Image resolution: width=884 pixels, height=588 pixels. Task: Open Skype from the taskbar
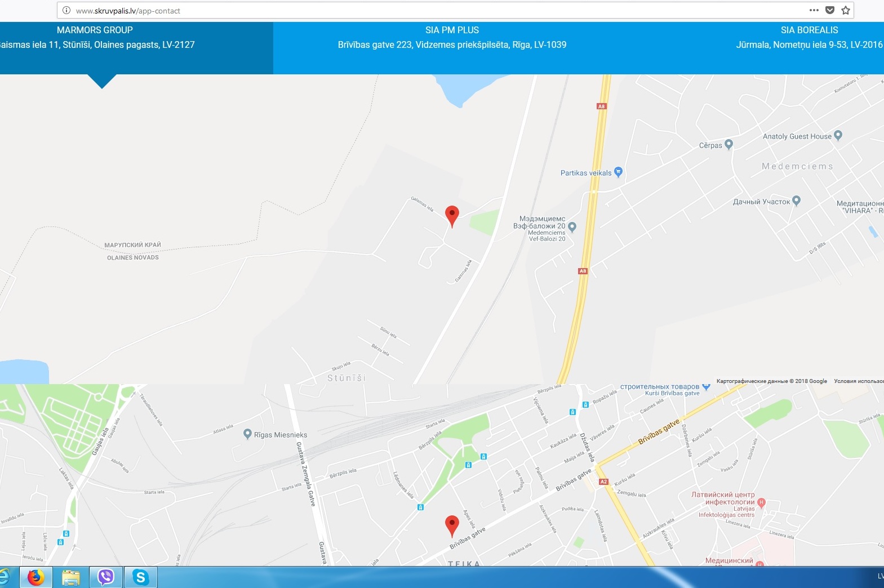point(140,577)
